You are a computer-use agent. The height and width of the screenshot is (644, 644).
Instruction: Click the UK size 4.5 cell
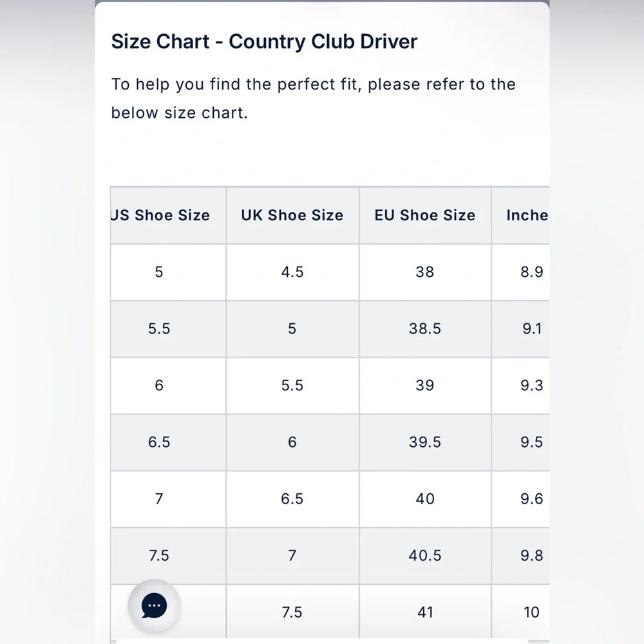(x=292, y=272)
